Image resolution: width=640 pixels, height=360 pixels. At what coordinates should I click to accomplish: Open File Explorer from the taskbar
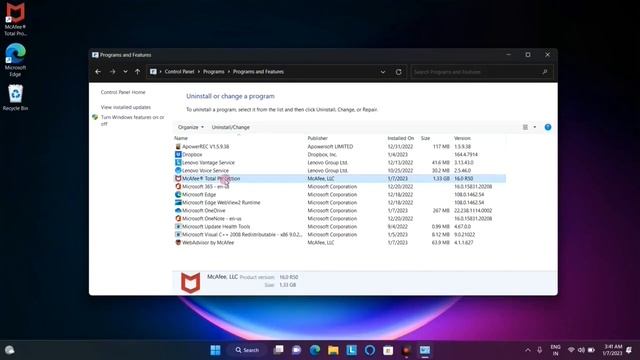tap(333, 350)
